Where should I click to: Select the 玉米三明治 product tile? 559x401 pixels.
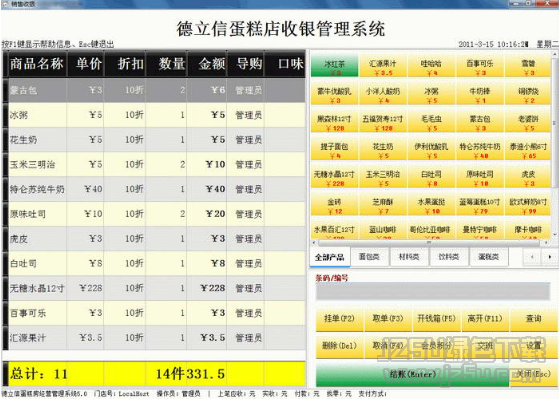pos(383,177)
